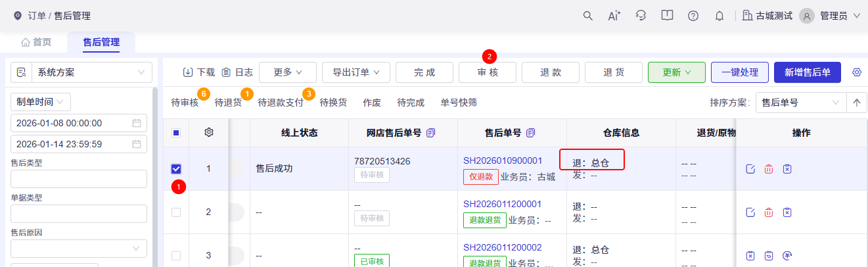Click the administrator avatar icon
This screenshot has height=267, width=868.
click(807, 16)
